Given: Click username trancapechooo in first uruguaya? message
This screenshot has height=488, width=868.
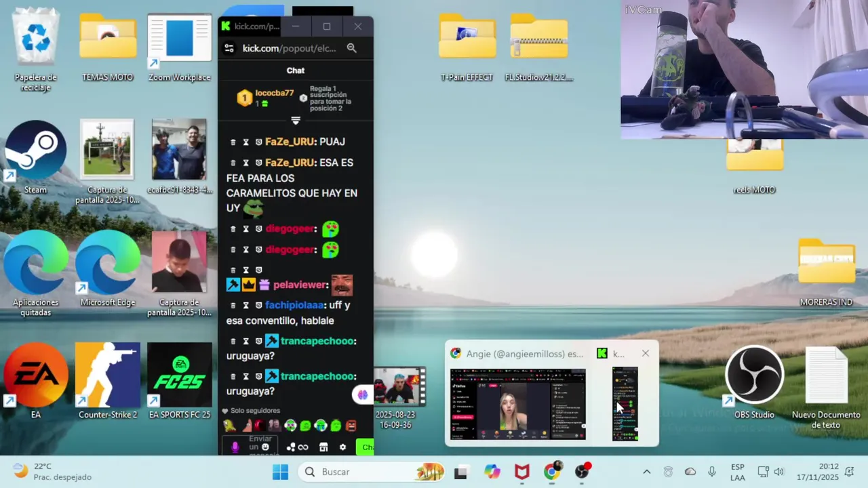Looking at the screenshot, I should pos(318,341).
